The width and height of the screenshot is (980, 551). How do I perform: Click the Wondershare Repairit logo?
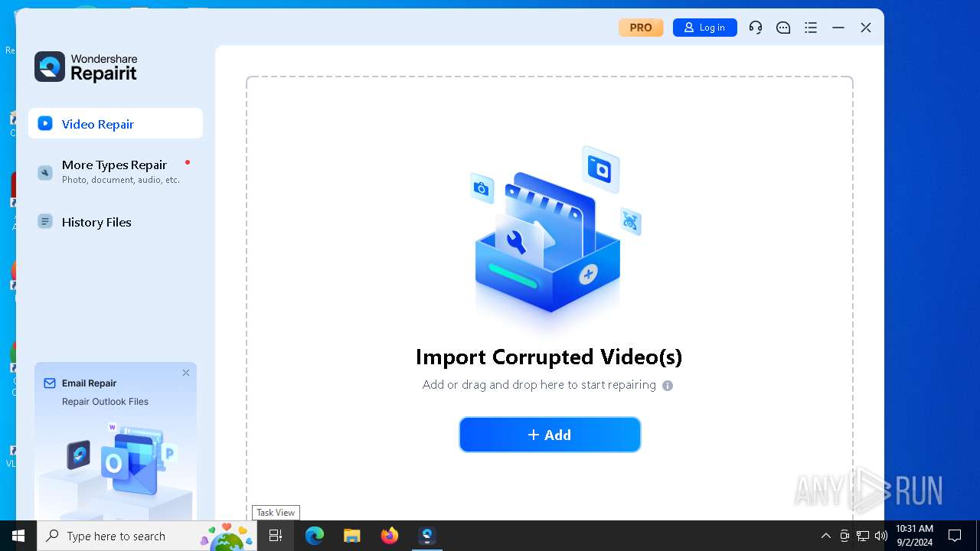point(86,67)
